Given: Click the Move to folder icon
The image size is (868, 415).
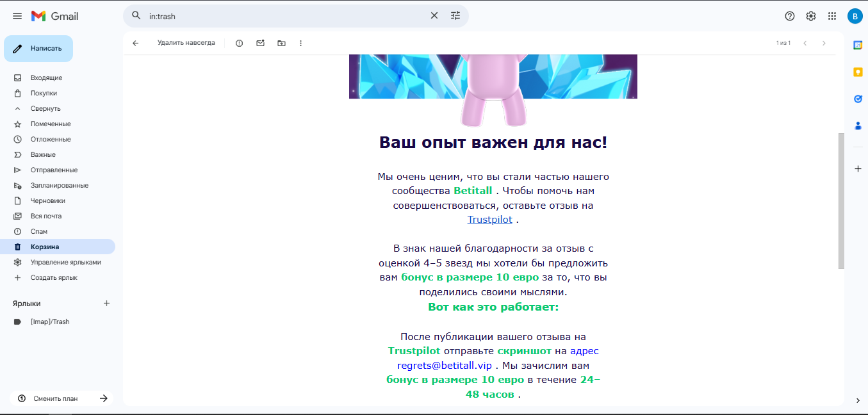Looking at the screenshot, I should 281,43.
